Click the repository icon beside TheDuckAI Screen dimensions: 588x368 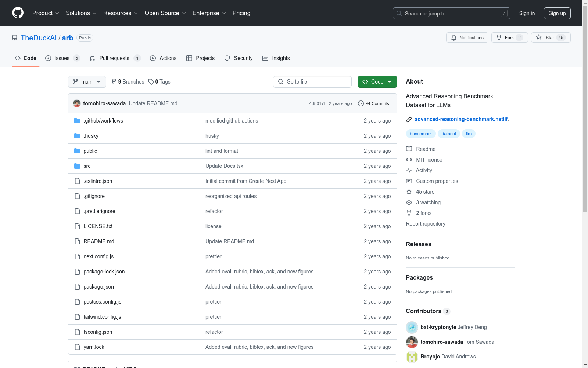coord(15,38)
